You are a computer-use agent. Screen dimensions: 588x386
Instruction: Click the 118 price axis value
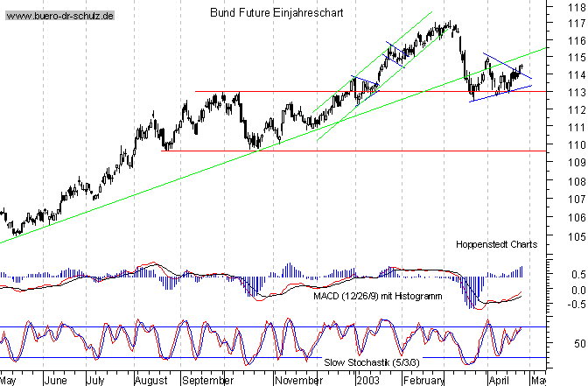577,7
